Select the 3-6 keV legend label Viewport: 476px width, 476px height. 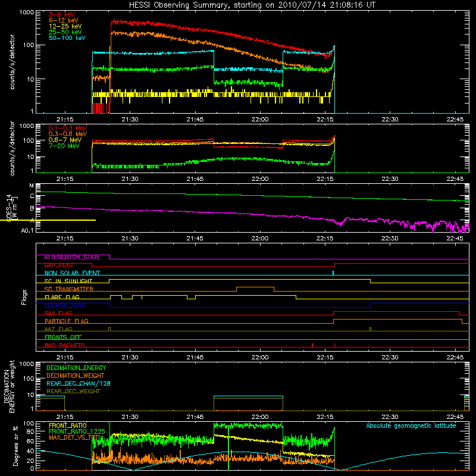pyautogui.click(x=62, y=14)
